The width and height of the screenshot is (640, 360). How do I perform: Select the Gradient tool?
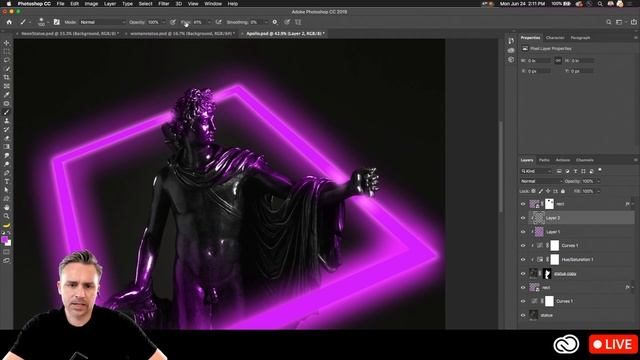click(x=7, y=147)
